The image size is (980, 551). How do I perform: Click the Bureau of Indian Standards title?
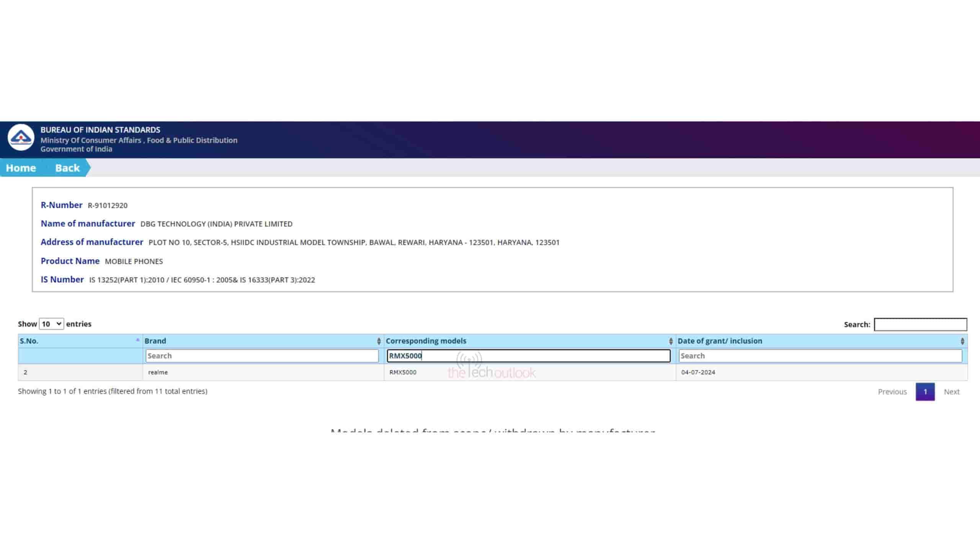(x=100, y=130)
